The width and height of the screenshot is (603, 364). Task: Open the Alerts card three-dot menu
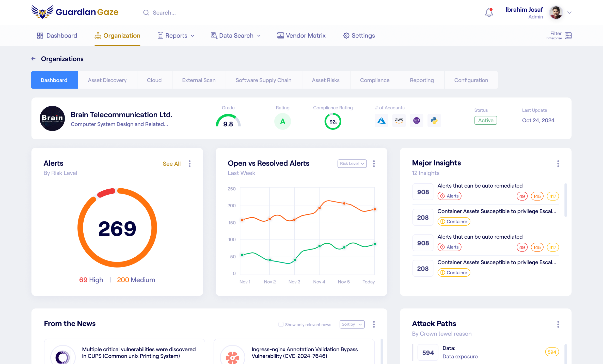click(190, 164)
